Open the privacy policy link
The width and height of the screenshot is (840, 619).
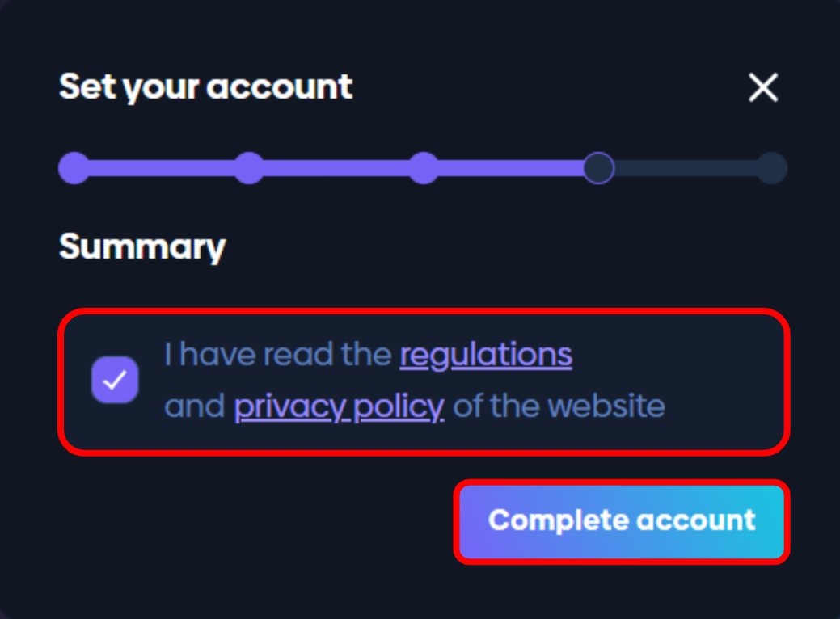click(x=339, y=406)
